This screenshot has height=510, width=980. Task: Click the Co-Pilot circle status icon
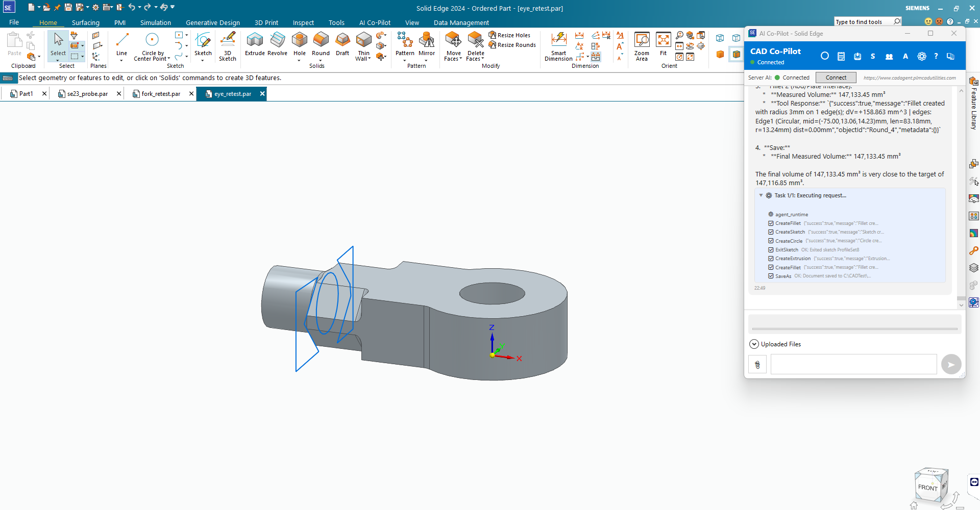click(x=825, y=56)
